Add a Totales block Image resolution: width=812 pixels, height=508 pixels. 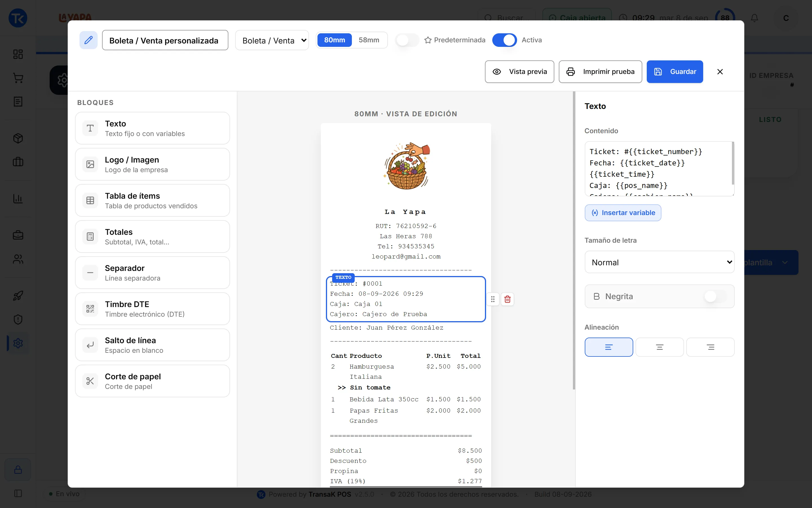pos(152,237)
